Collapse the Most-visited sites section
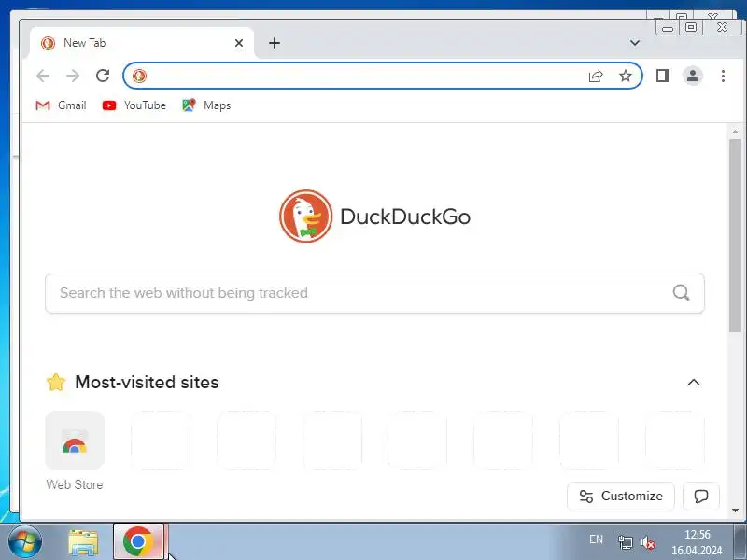 [x=694, y=383]
